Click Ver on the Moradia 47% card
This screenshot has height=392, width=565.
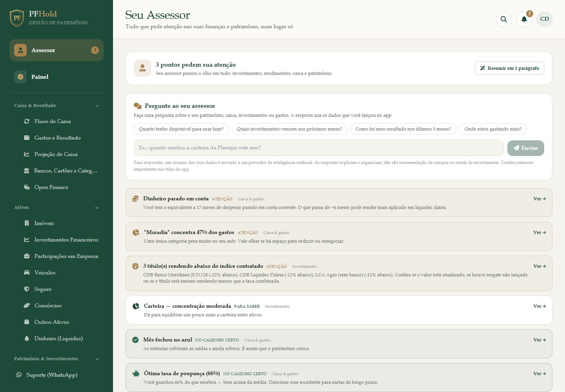tap(539, 232)
